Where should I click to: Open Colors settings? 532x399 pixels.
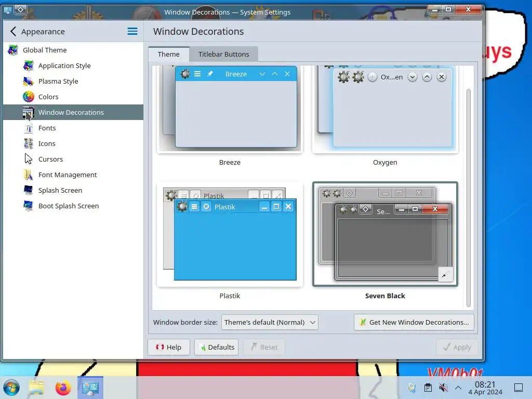tap(73, 97)
